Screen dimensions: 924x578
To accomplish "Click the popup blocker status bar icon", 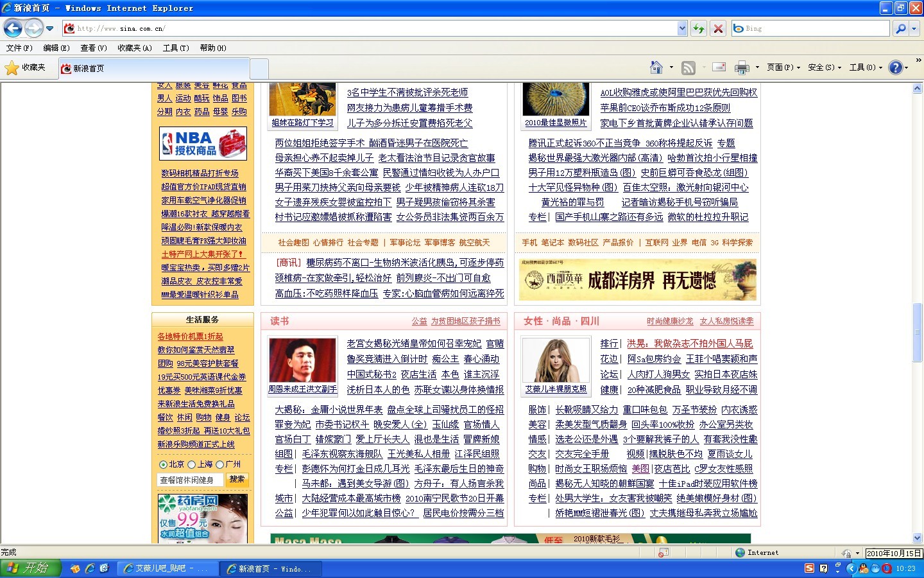I will point(663,552).
